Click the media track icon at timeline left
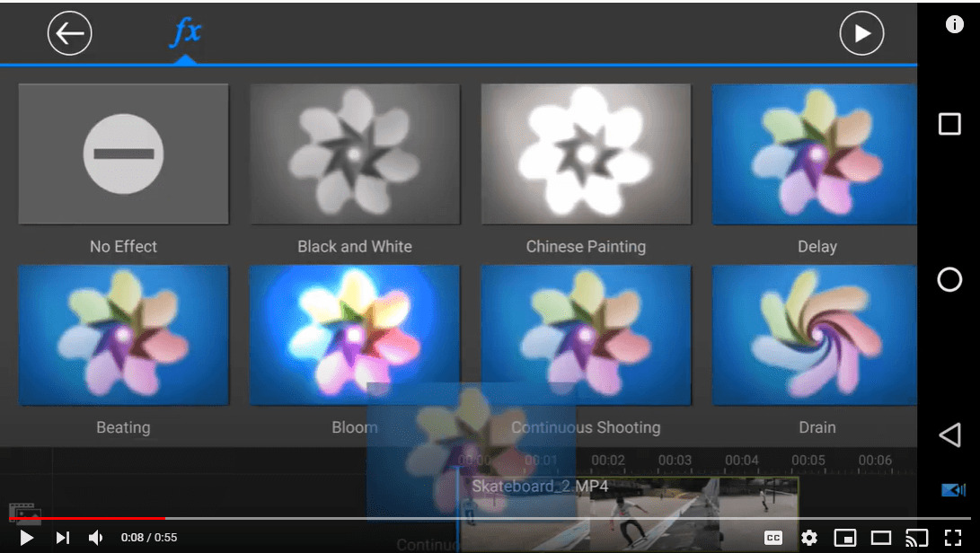The width and height of the screenshot is (980, 553). click(24, 513)
